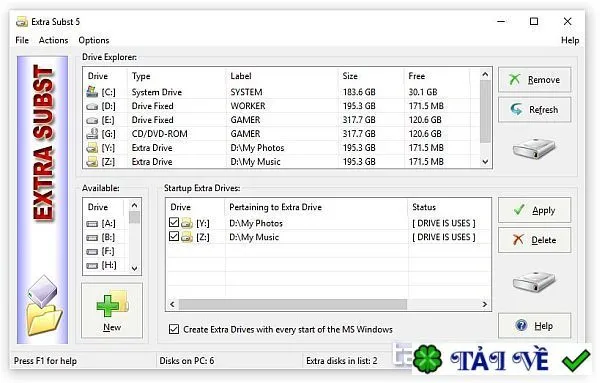Pick available drive A: icon
The width and height of the screenshot is (600, 383).
(x=92, y=223)
